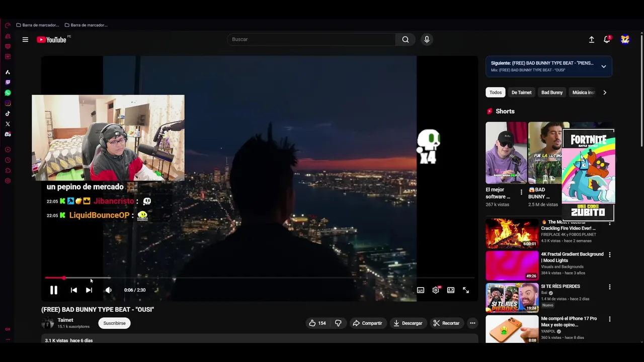644x362 pixels.
Task: Toggle subtitles on the player
Action: (421, 290)
